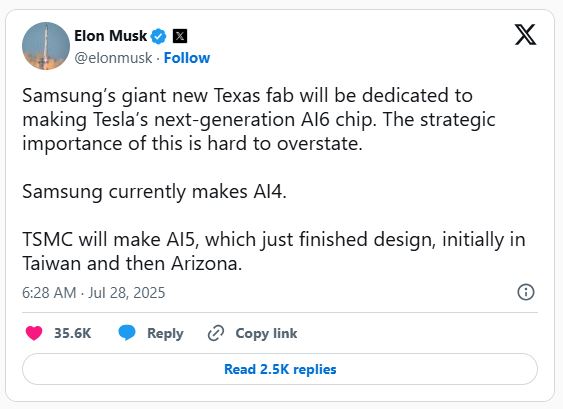Click the pink heart like icon
The height and width of the screenshot is (409, 563).
point(34,333)
